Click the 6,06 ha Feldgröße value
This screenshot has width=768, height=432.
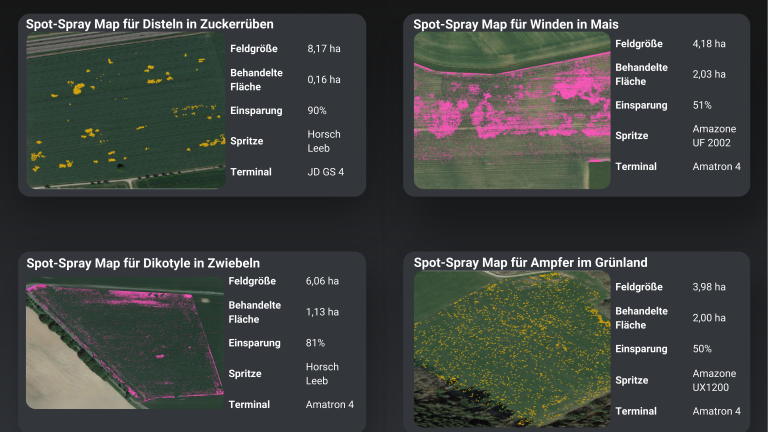point(322,281)
